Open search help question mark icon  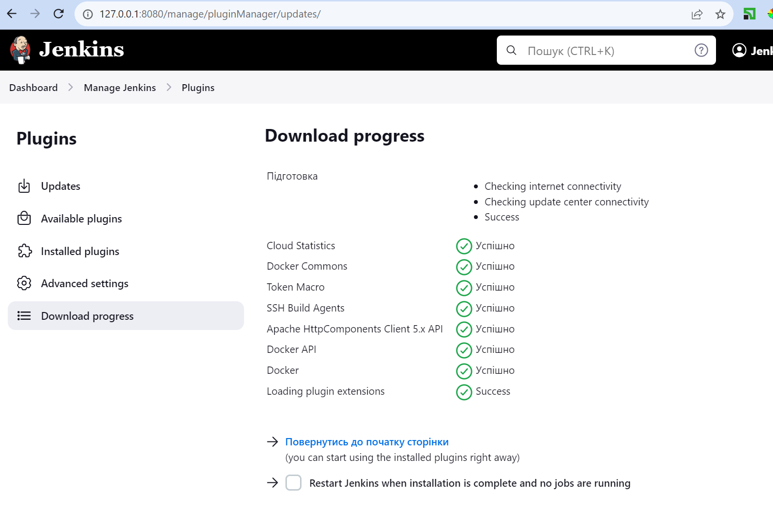click(x=701, y=50)
